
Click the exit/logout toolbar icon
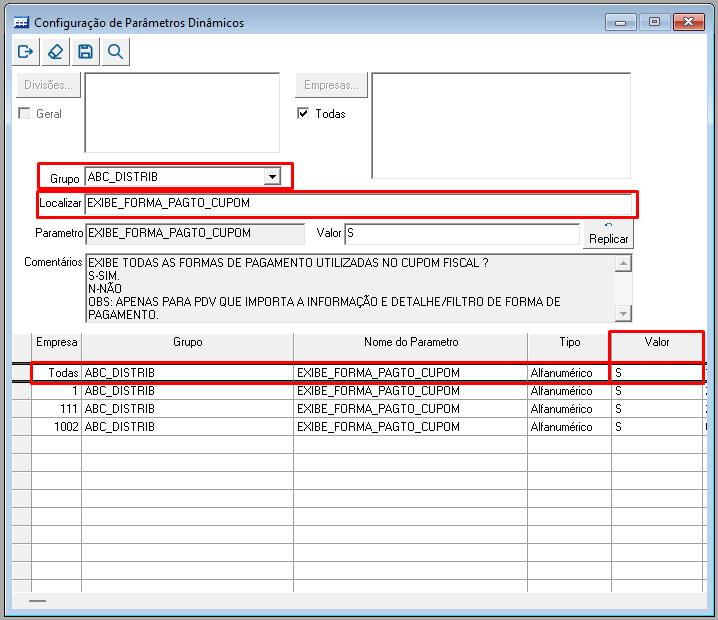tap(26, 52)
